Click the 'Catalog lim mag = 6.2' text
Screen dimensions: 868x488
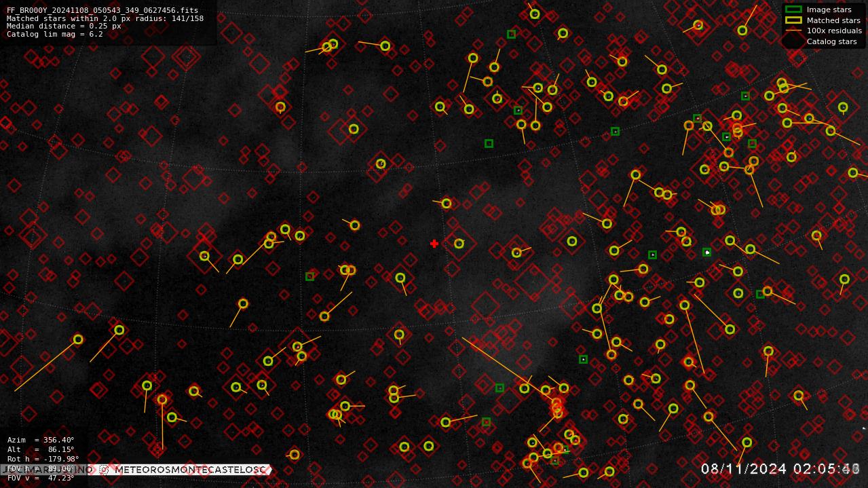pos(55,34)
